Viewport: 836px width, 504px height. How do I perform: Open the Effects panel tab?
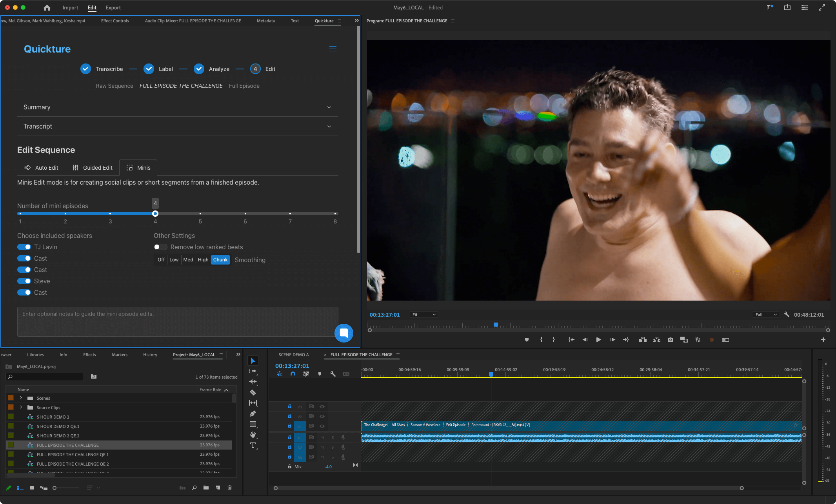[x=89, y=355]
